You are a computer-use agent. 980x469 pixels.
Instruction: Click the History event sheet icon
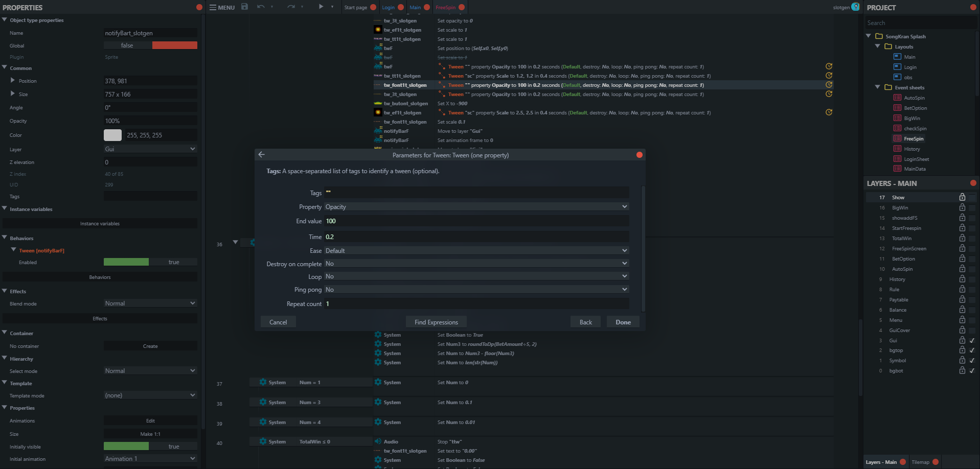[897, 149]
